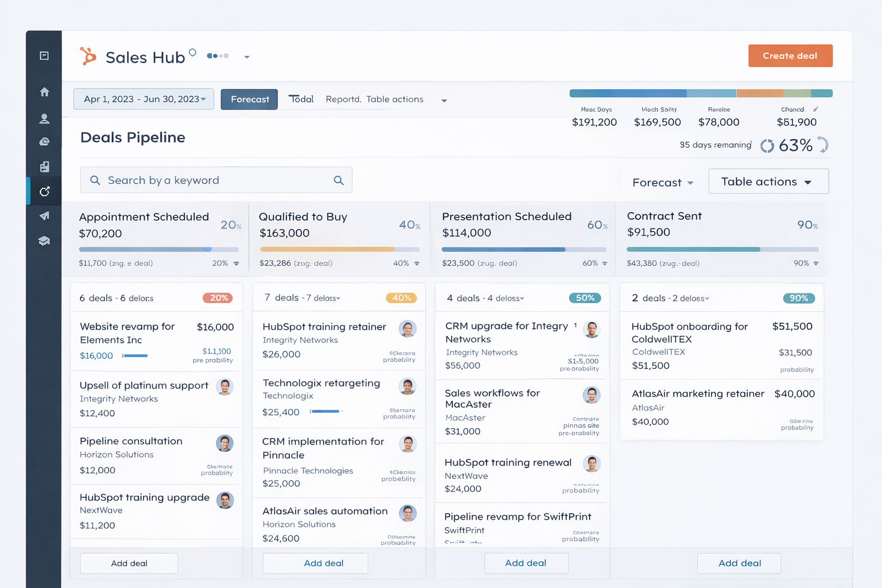
Task: Open Contacts person icon in sidebar
Action: coord(44,118)
